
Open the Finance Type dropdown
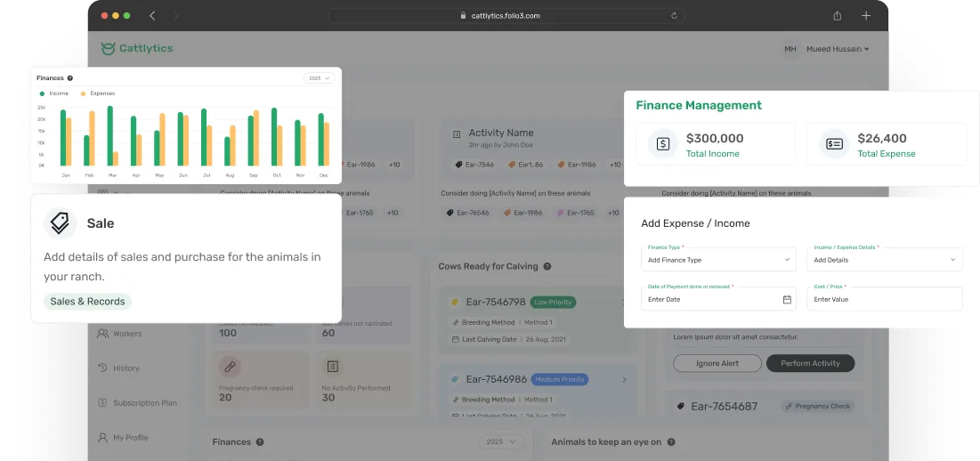(718, 260)
